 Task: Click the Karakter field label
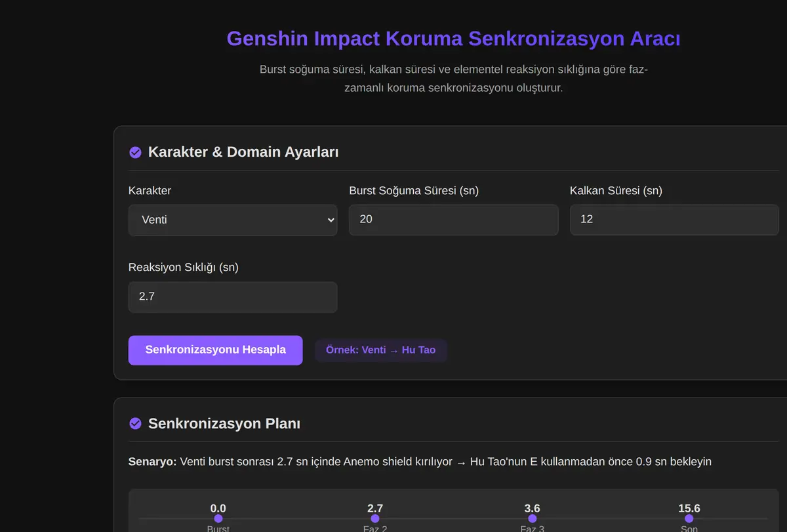click(150, 191)
